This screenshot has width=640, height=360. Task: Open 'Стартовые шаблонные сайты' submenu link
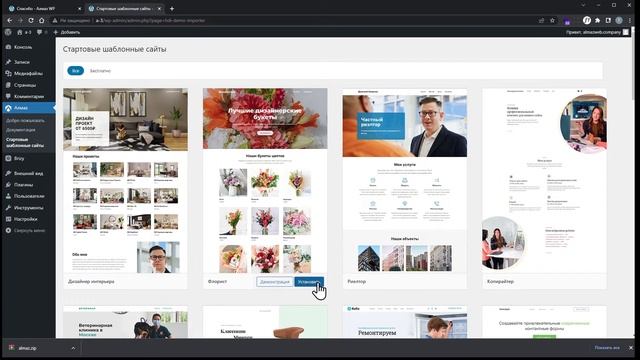[x=24, y=142]
